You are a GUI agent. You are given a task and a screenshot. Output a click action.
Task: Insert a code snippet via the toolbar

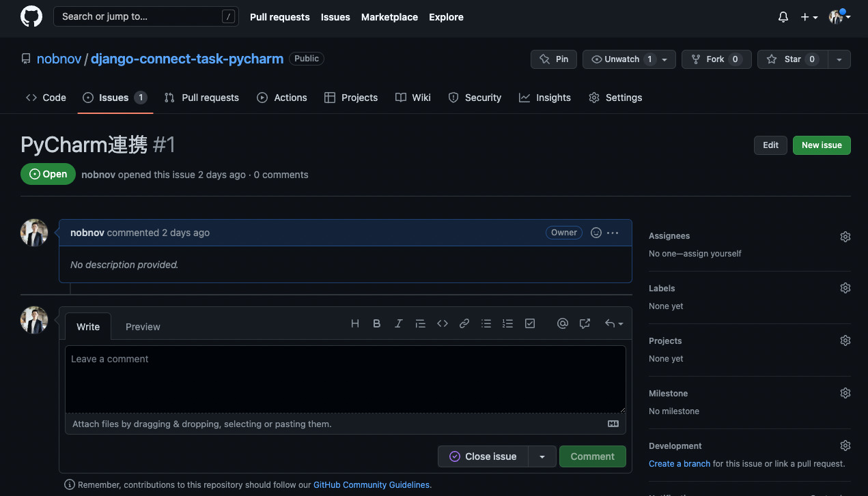point(443,323)
